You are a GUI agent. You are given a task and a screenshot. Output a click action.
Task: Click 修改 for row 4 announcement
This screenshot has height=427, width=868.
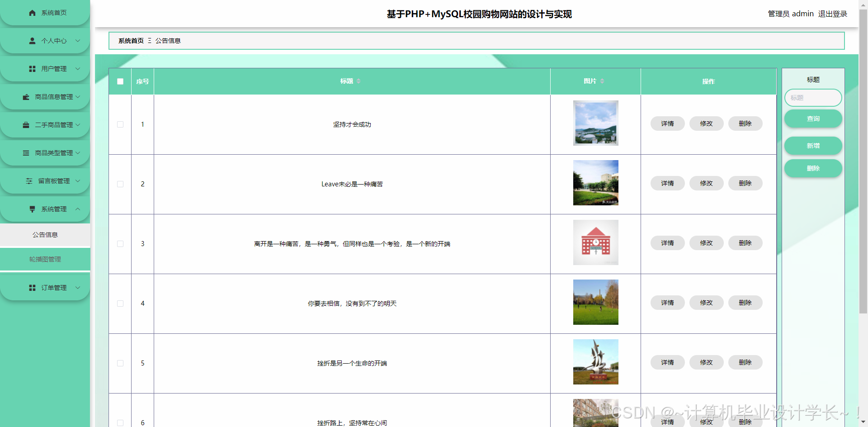point(706,303)
